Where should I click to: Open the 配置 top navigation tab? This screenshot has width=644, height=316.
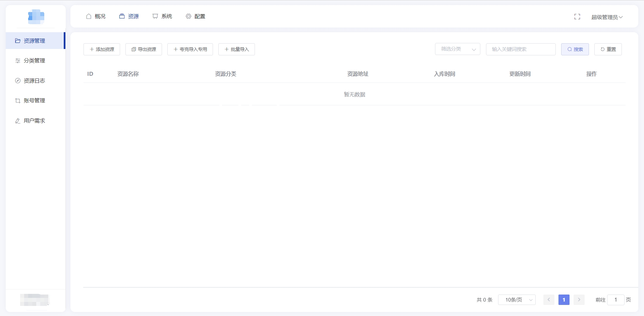tap(196, 16)
